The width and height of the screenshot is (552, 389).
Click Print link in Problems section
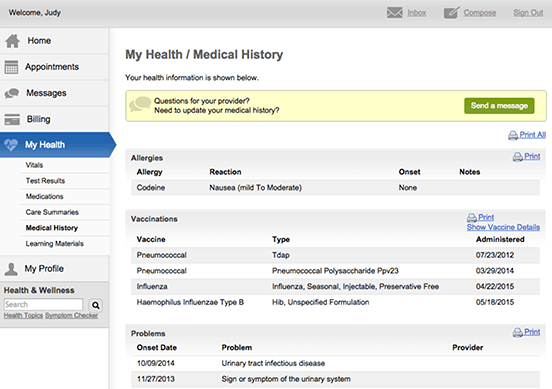click(532, 332)
